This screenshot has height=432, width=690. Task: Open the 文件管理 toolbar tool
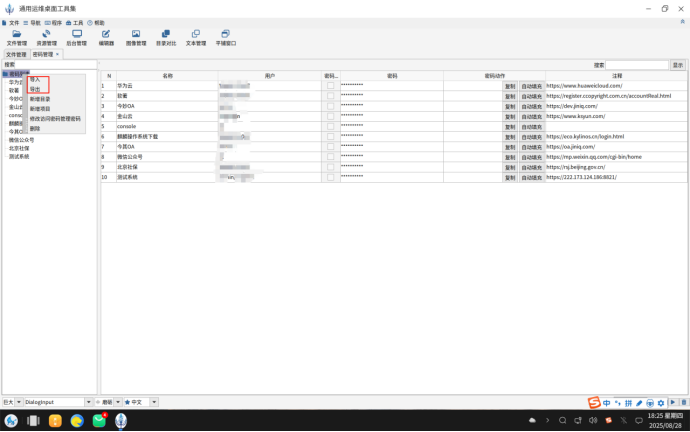(x=17, y=38)
